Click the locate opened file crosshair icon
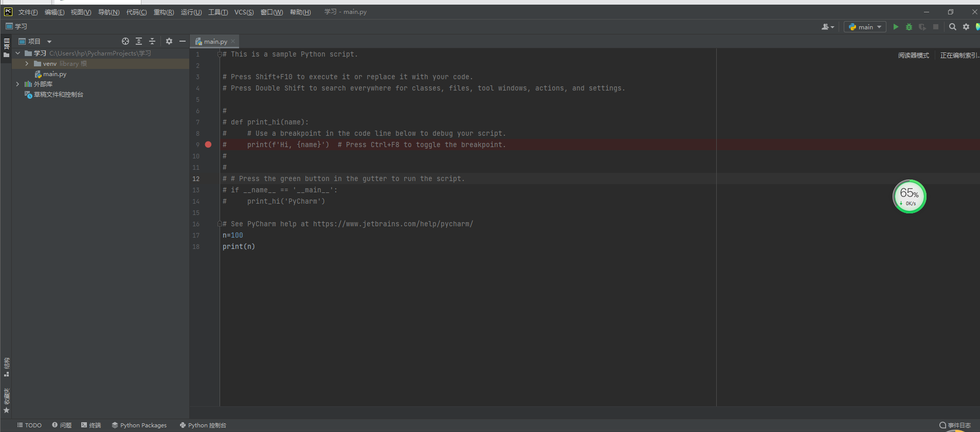The image size is (980, 432). [125, 41]
